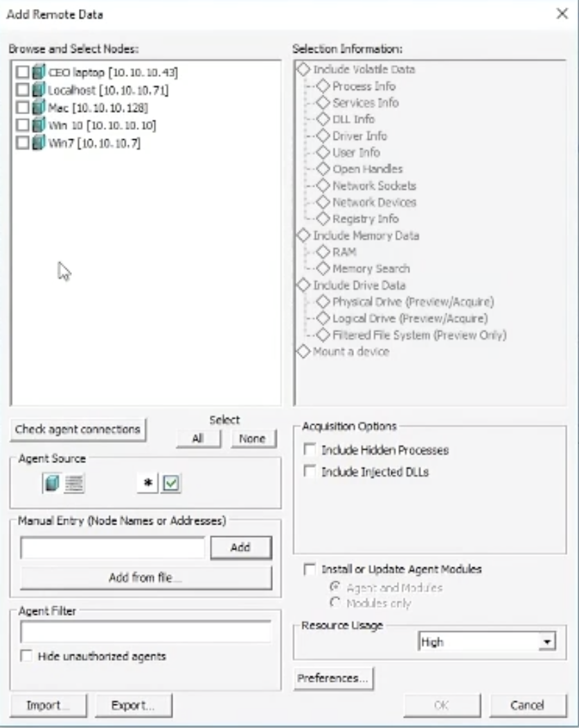This screenshot has height=728, width=579.
Task: Click the asterisk icon in Agent Source
Action: [147, 484]
